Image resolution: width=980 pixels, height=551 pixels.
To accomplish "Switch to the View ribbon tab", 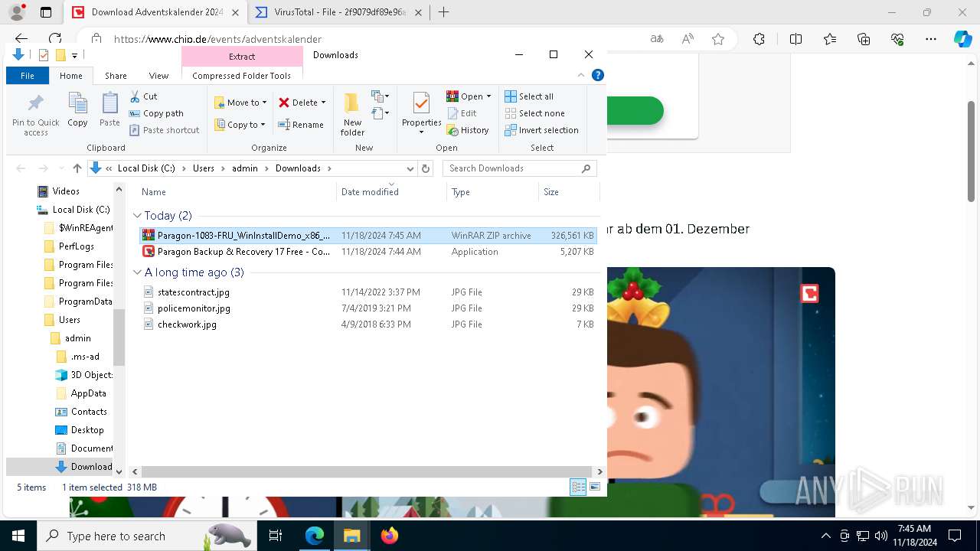I will tap(158, 76).
